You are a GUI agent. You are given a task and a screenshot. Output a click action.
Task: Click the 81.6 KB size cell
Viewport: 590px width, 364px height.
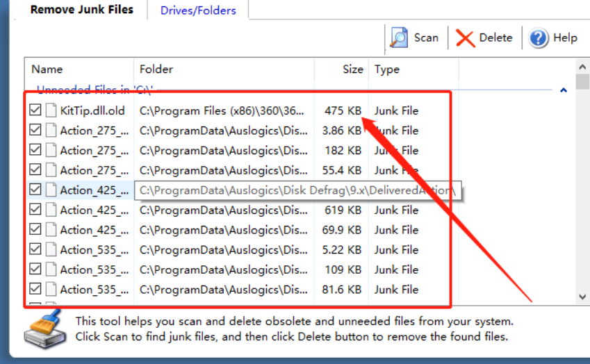[342, 290]
